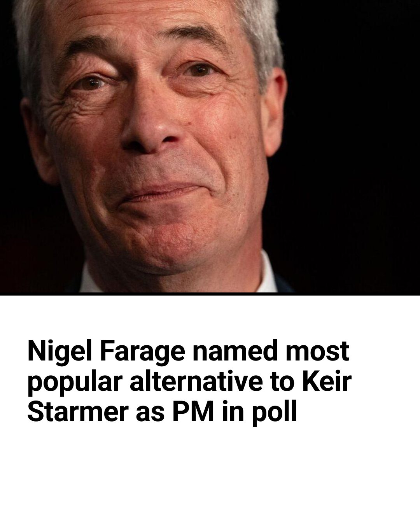The width and height of the screenshot is (420, 525).
Task: Click the word "to" before "Keir"
Action: coord(286,383)
